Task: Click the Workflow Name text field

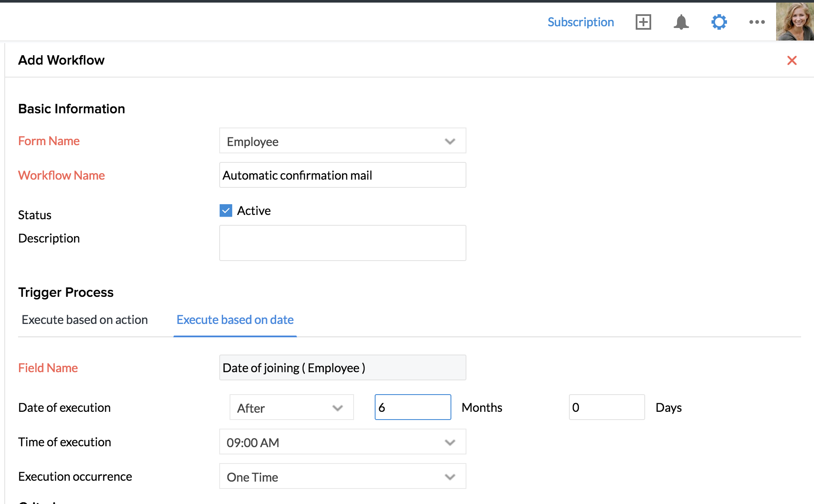Action: 342,175
